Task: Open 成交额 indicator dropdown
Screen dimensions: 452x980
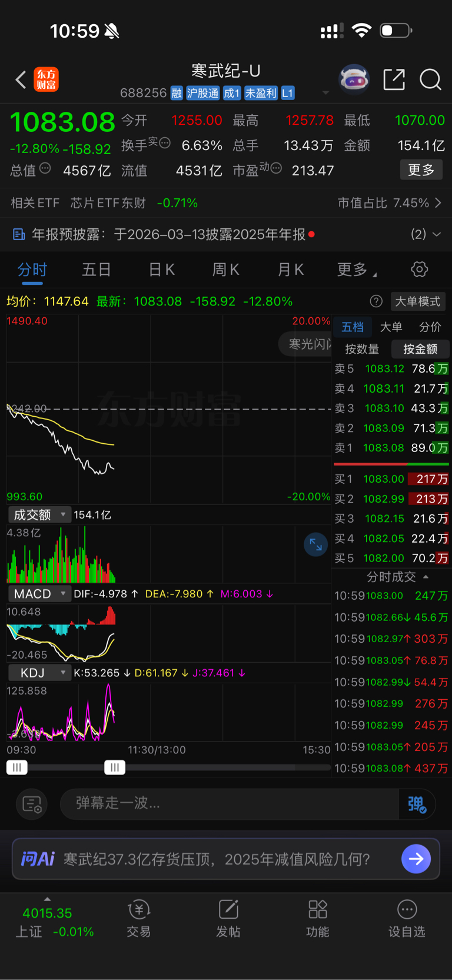Action: (39, 514)
